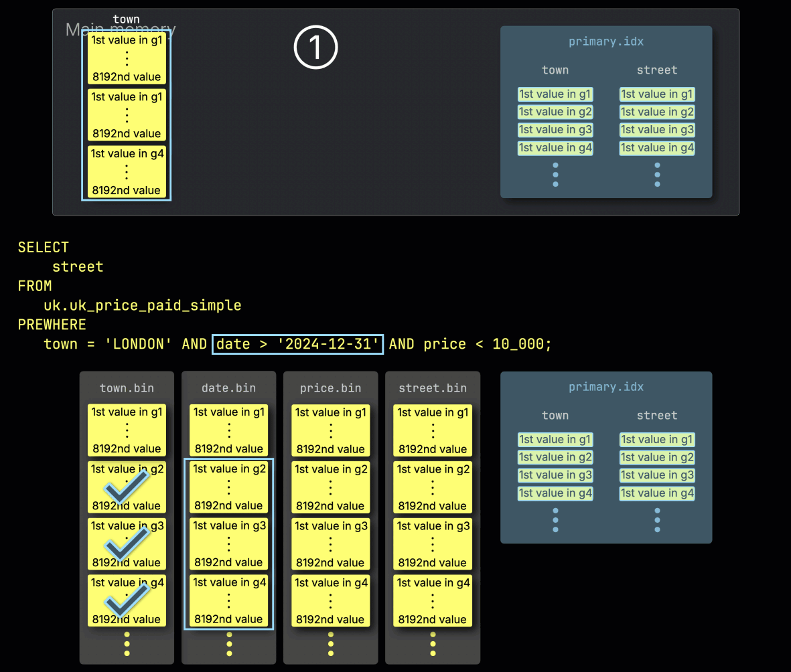Click g2 street entry in Main memory primary.idx
The image size is (791, 672).
[657, 112]
